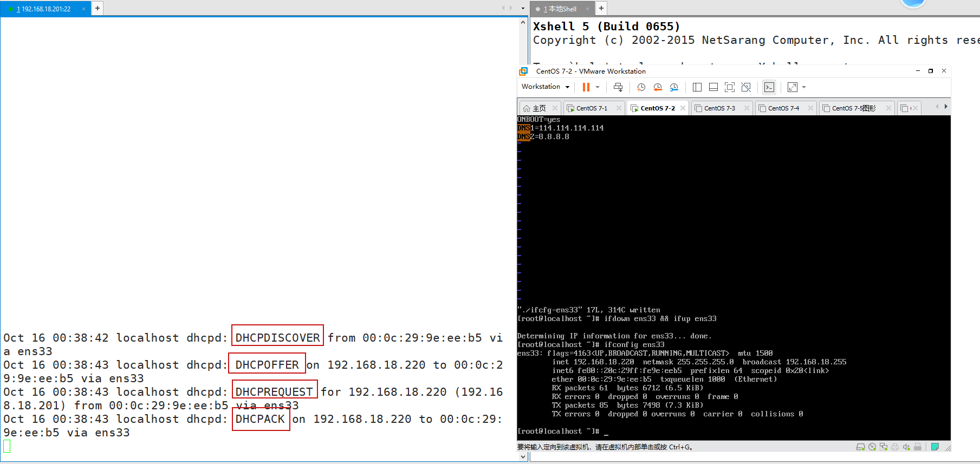
Task: Click the suspend (pause) VM button
Action: 586,87
